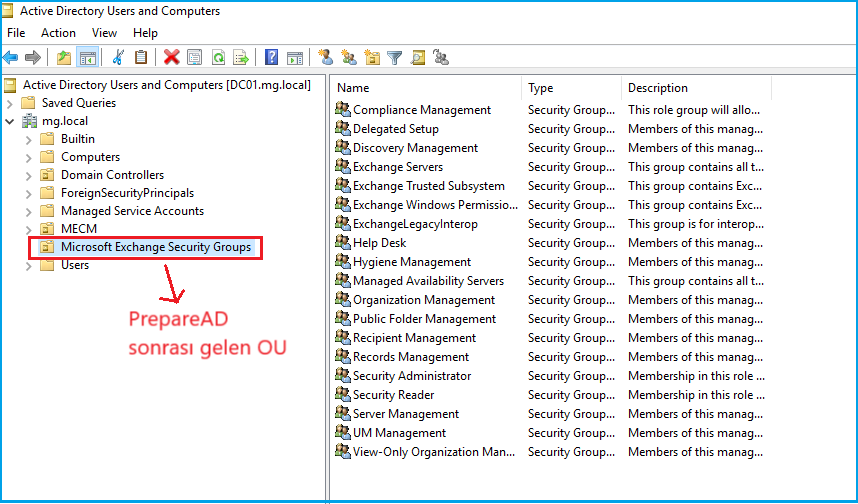Click the Create new group icon
This screenshot has width=858, height=504.
click(x=348, y=58)
